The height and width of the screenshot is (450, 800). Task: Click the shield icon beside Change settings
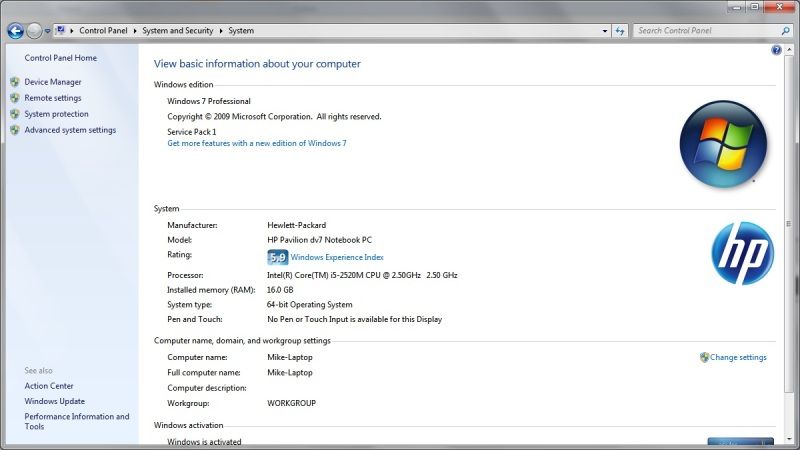click(705, 358)
